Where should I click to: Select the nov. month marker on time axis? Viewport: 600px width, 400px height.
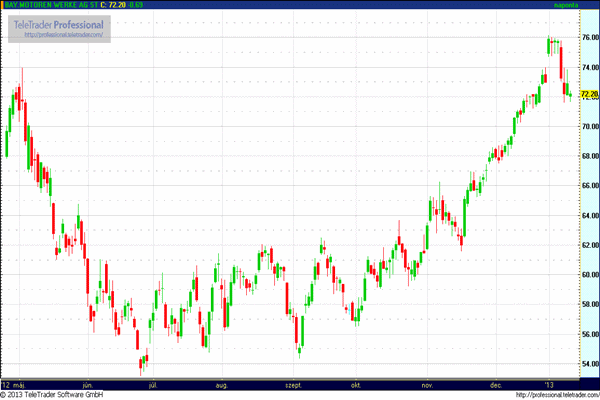pos(427,384)
